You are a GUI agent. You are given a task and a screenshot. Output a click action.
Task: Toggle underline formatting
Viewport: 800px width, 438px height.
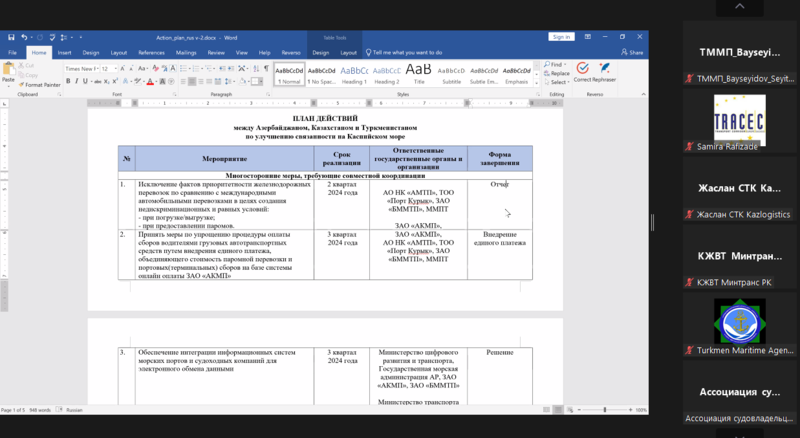tap(85, 81)
